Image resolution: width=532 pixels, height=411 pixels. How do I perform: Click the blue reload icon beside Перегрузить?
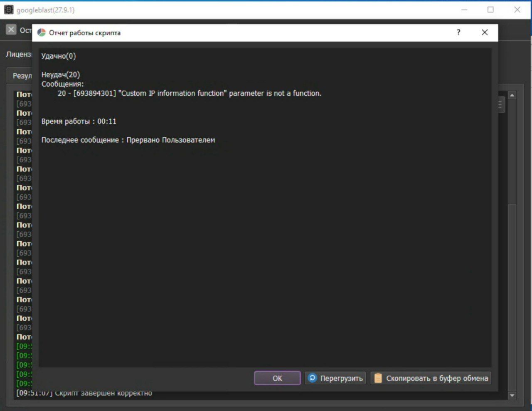[312, 378]
